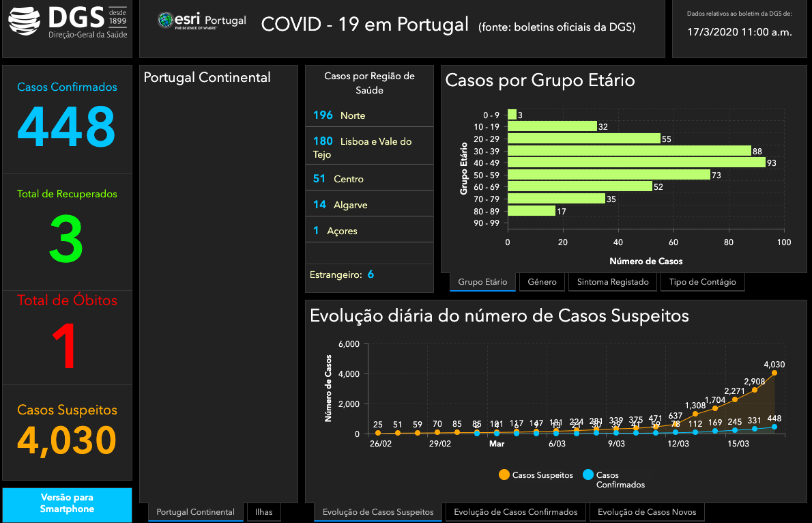Select the Portugal Continental tab
This screenshot has width=812, height=523.
(x=196, y=511)
